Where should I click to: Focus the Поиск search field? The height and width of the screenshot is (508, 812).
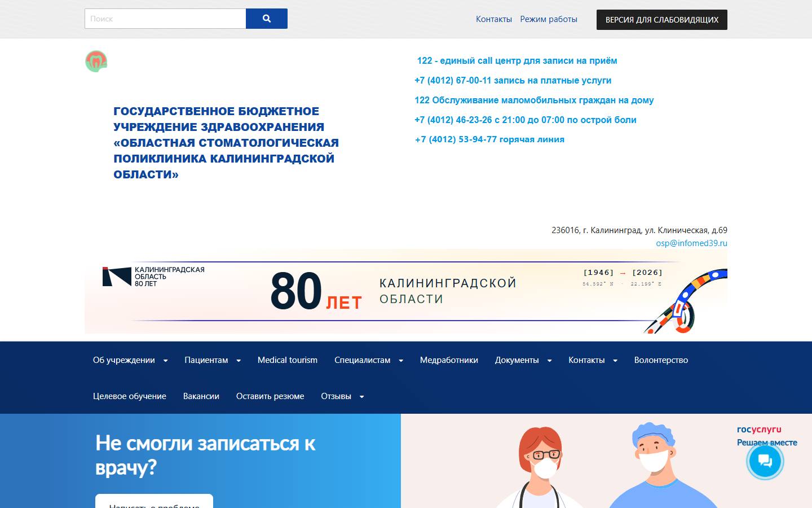pyautogui.click(x=165, y=19)
